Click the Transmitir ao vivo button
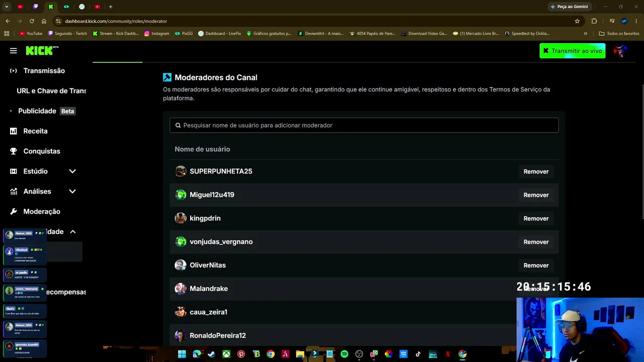 click(x=573, y=51)
